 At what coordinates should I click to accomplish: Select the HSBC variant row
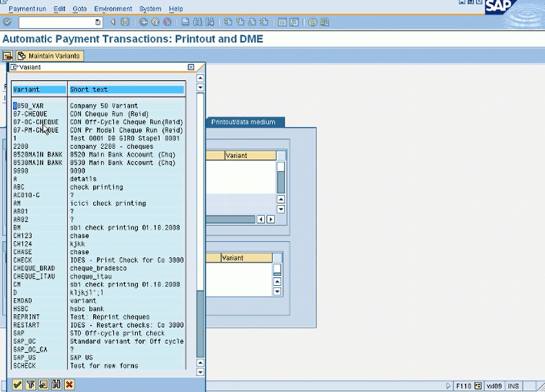98,309
